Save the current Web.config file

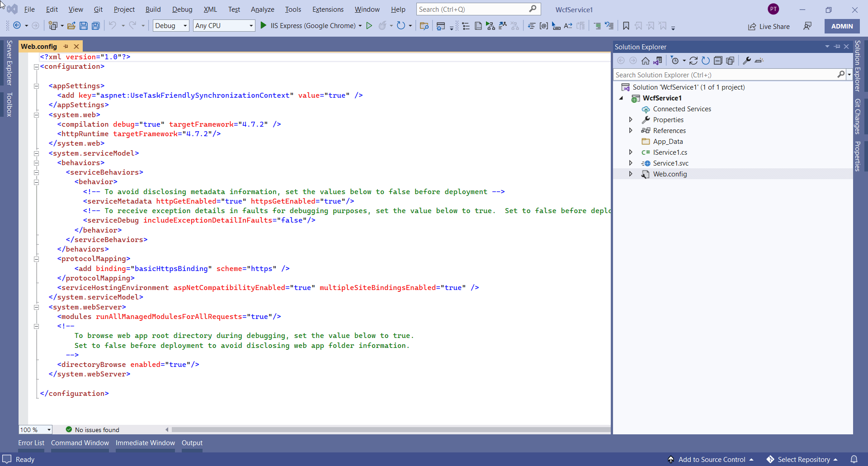tap(83, 26)
